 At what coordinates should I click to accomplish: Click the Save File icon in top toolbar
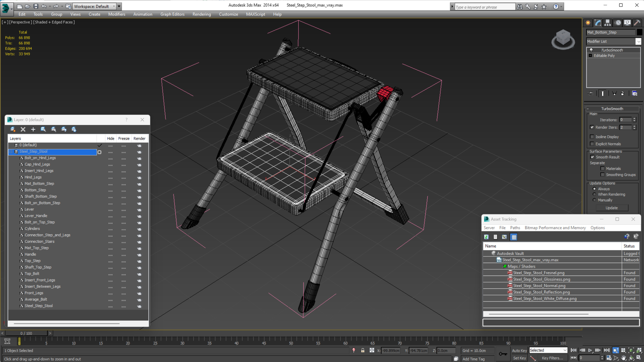(x=36, y=6)
